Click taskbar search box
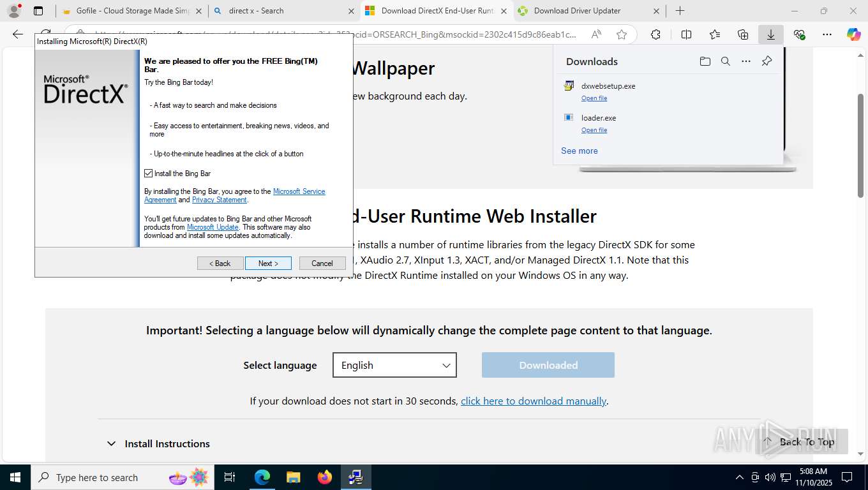Viewport: 868px width, 490px height. point(121,477)
